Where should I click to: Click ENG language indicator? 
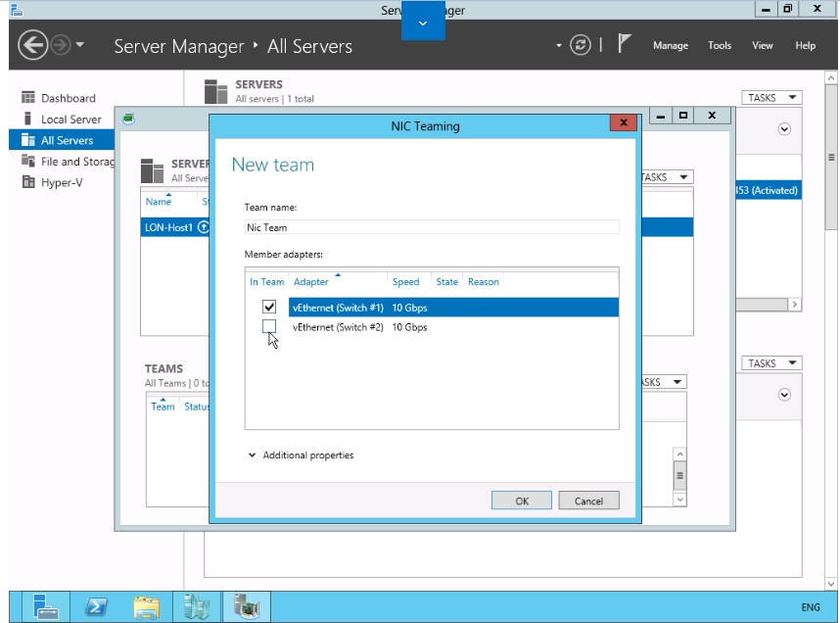pyautogui.click(x=810, y=607)
